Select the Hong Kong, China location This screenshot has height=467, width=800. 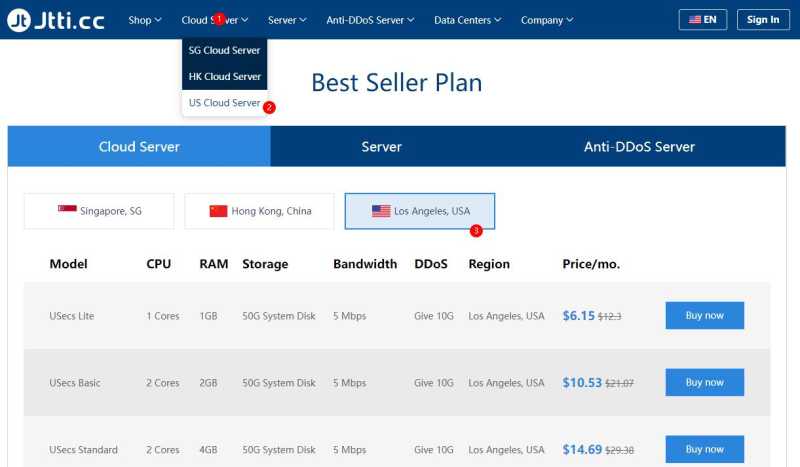click(259, 211)
